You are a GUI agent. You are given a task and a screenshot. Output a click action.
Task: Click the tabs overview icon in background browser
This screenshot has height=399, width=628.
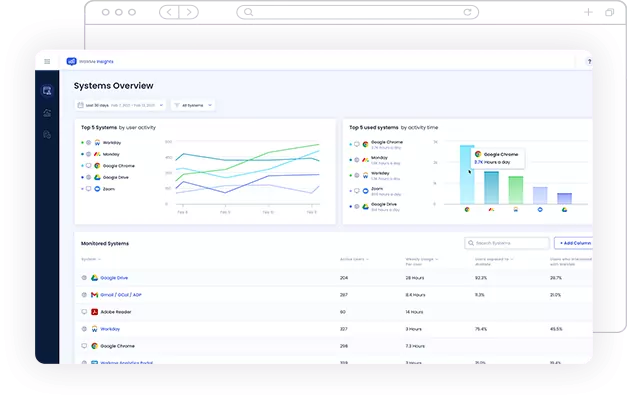point(609,12)
